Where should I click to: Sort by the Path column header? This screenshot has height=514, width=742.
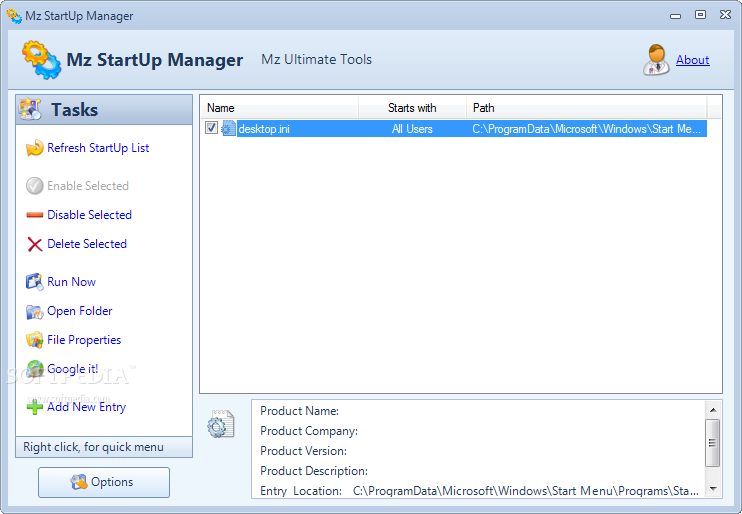tap(586, 108)
